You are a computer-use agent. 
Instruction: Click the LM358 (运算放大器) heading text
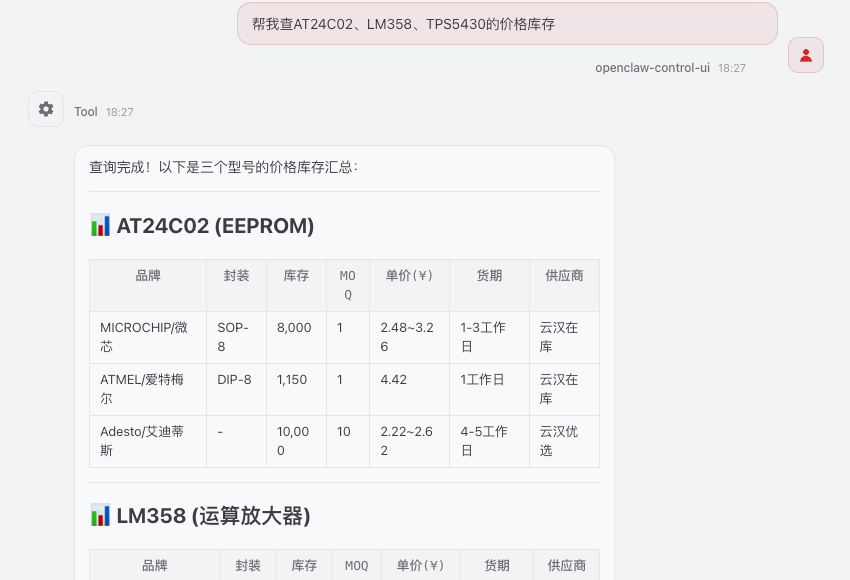click(213, 516)
